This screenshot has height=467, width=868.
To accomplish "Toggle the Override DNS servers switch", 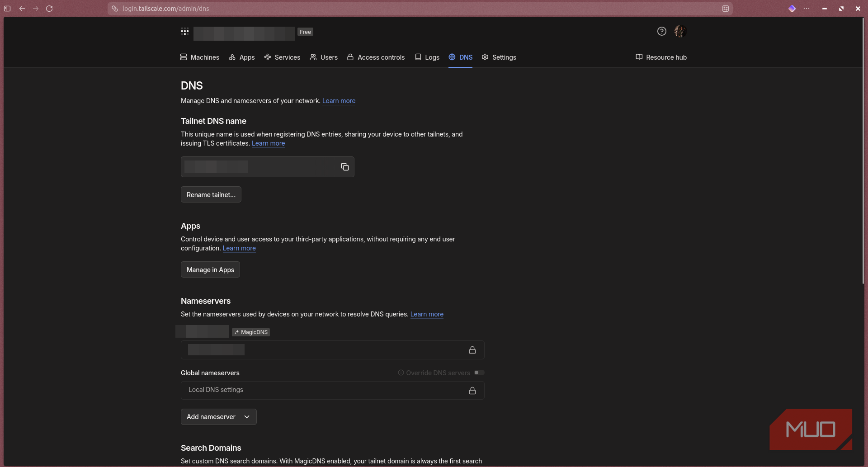I will (479, 373).
